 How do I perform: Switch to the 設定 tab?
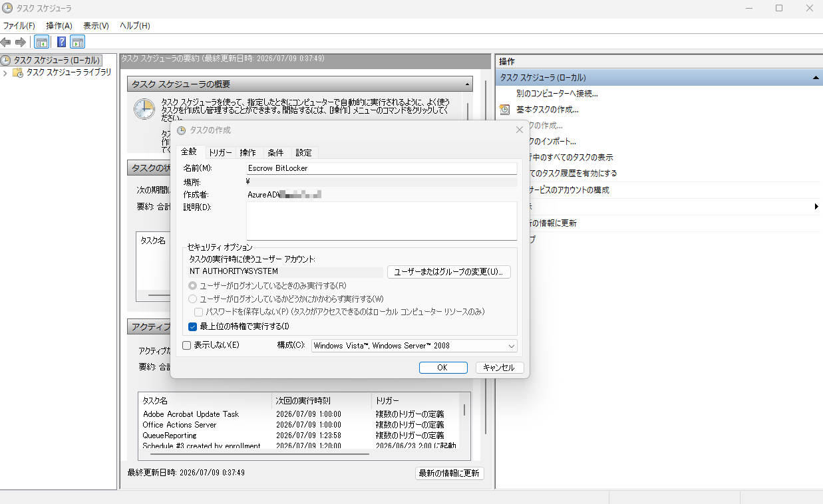[303, 152]
